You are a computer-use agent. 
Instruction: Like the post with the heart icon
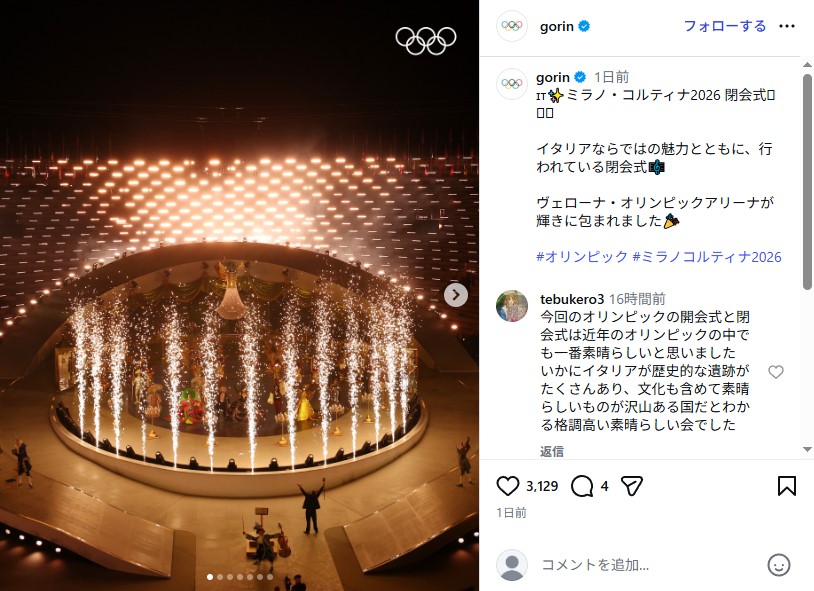click(507, 486)
